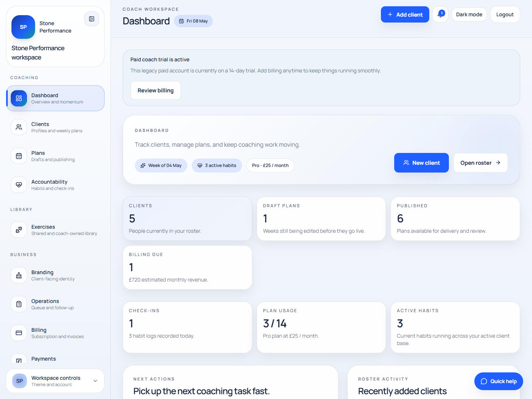Open the Quick help chat bubble
Screen dimensions: 532x399
pos(498,381)
